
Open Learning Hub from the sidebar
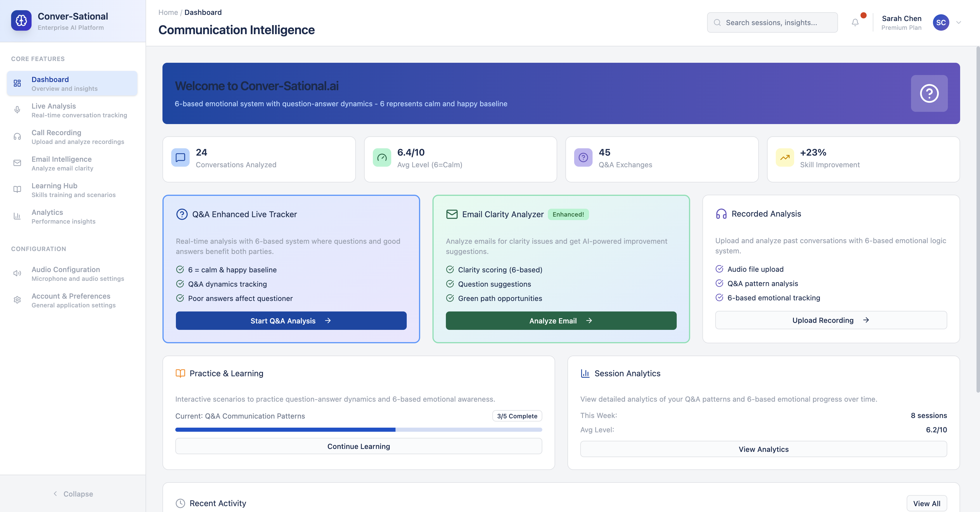click(72, 190)
